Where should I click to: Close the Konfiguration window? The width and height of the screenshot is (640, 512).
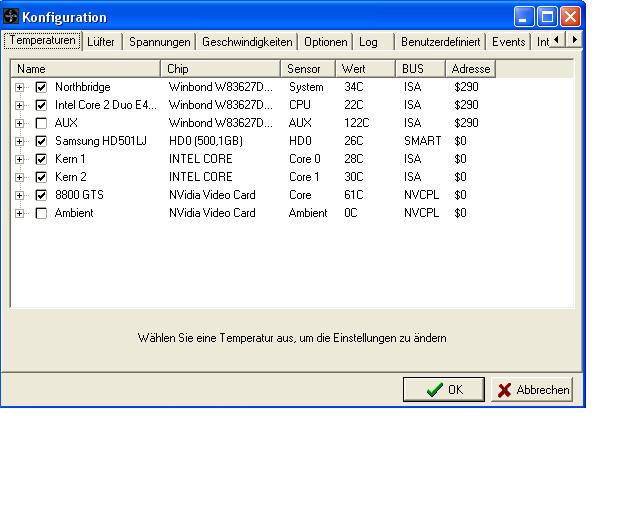click(x=570, y=17)
